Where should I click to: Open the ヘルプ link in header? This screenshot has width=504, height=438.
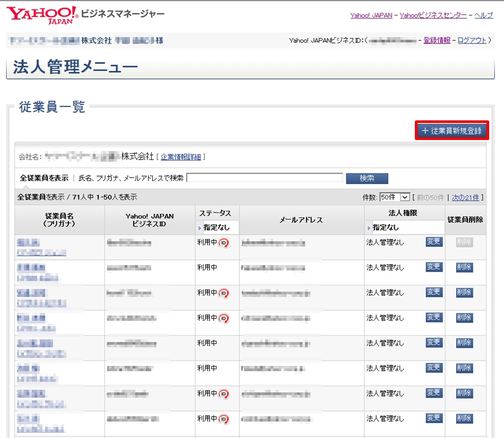pyautogui.click(x=483, y=15)
